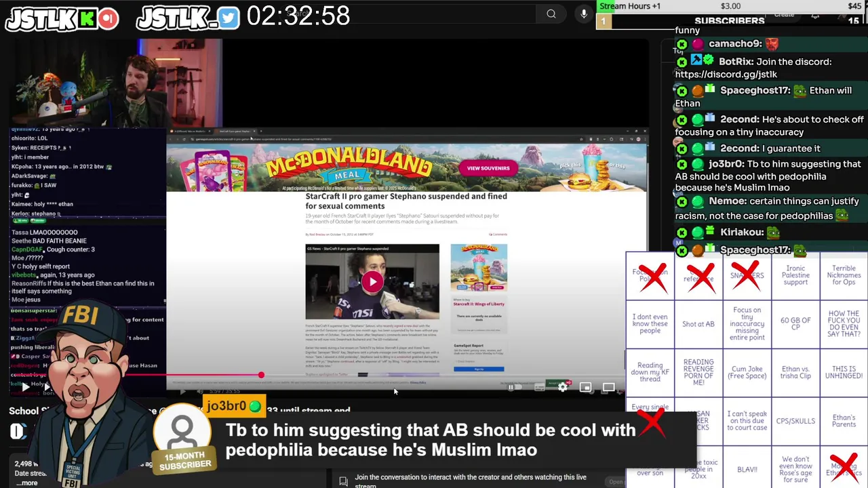Select BotRix username in chat

736,62
